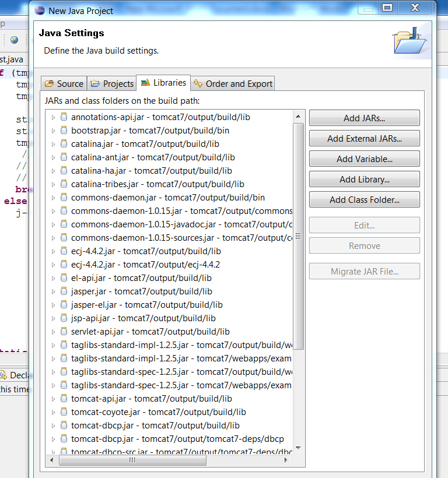Click the globe icon in the Eclipse toolbar
This screenshot has height=478, width=448.
coord(14,40)
